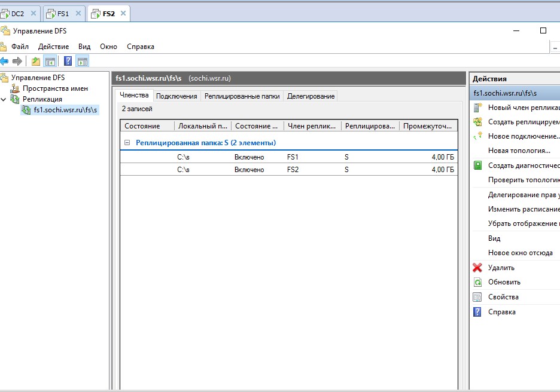The image size is (560, 392).
Task: Close the DC2 tab
Action: coord(34,14)
